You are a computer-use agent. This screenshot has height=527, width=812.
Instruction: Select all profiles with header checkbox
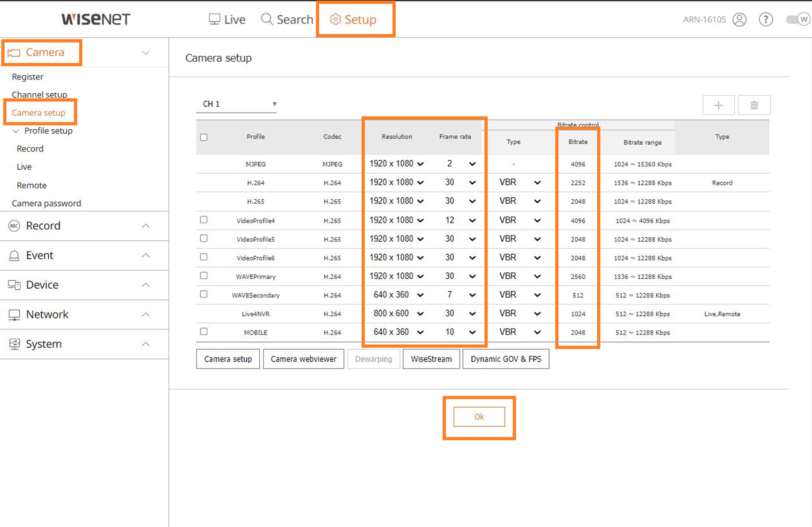tap(203, 137)
